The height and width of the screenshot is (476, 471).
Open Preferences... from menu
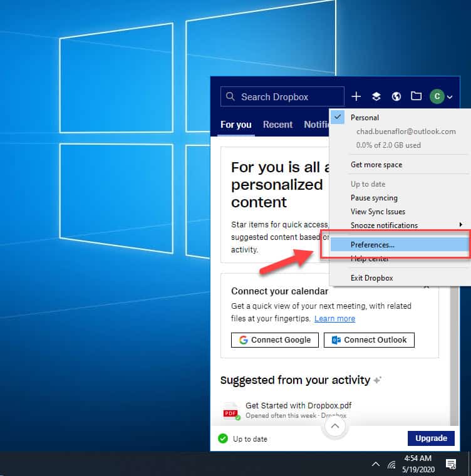click(400, 245)
